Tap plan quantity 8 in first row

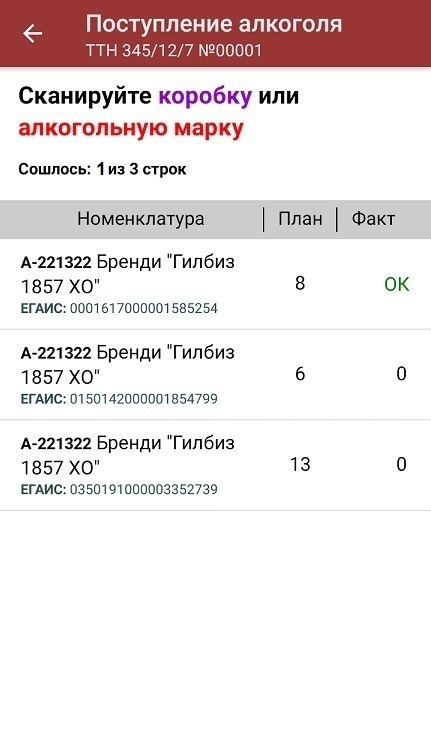(x=300, y=283)
